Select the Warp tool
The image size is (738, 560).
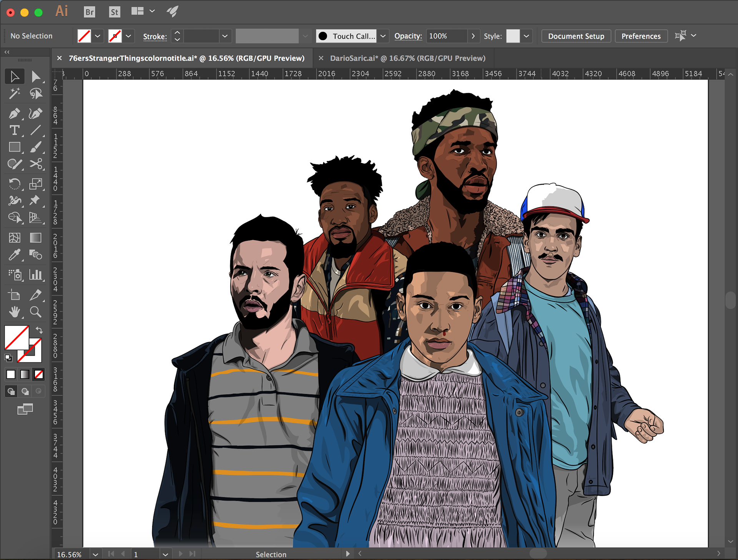click(x=15, y=200)
